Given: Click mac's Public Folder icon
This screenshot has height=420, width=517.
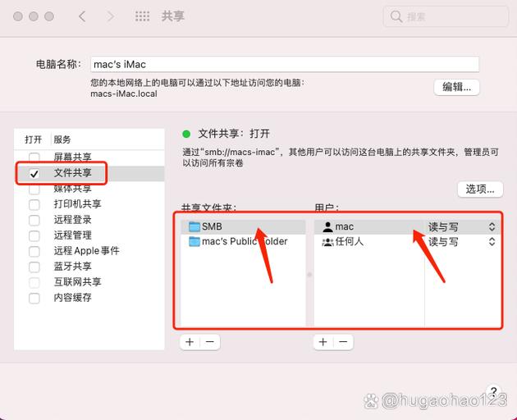Looking at the screenshot, I should coord(194,242).
